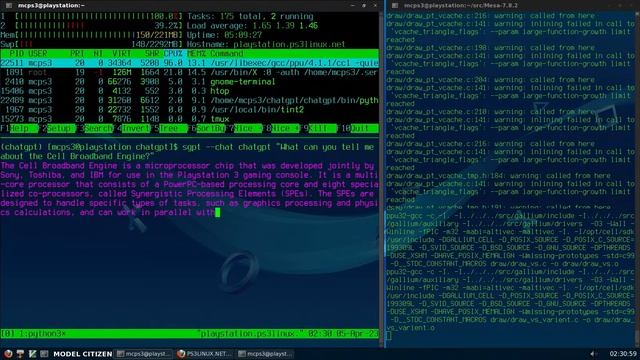Select the chatgpt python process row 22489

(x=189, y=100)
